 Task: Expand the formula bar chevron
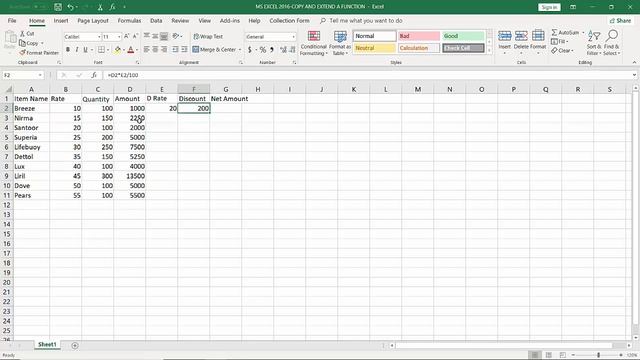click(x=634, y=75)
